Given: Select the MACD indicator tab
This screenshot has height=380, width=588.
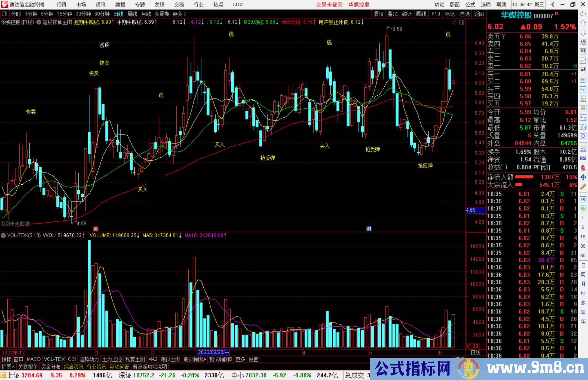Looking at the screenshot, I should pyautogui.click(x=33, y=359).
